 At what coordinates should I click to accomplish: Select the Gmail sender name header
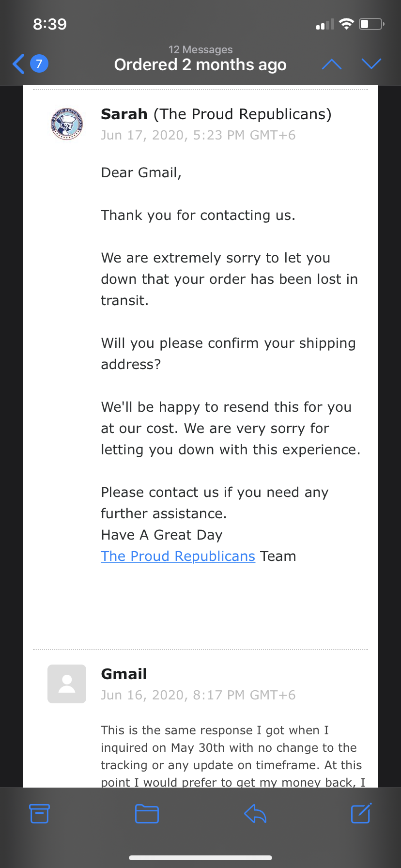point(124,674)
